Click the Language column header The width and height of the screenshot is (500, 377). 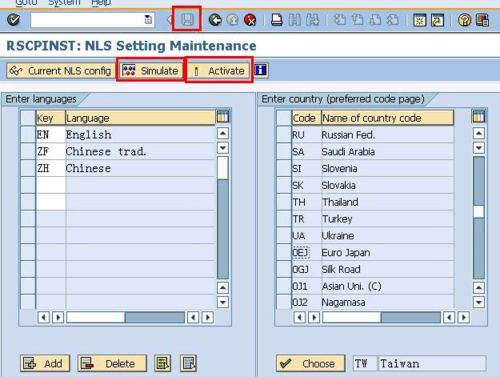[140, 118]
